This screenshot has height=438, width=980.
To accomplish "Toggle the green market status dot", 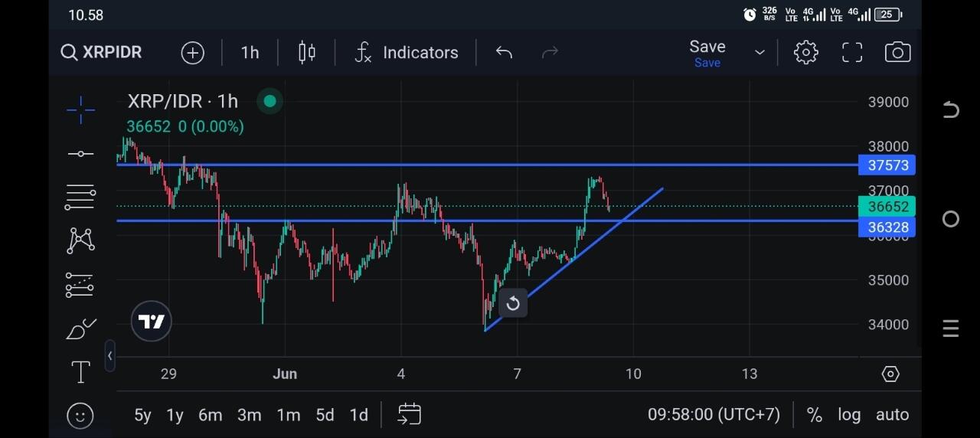I will click(x=269, y=101).
